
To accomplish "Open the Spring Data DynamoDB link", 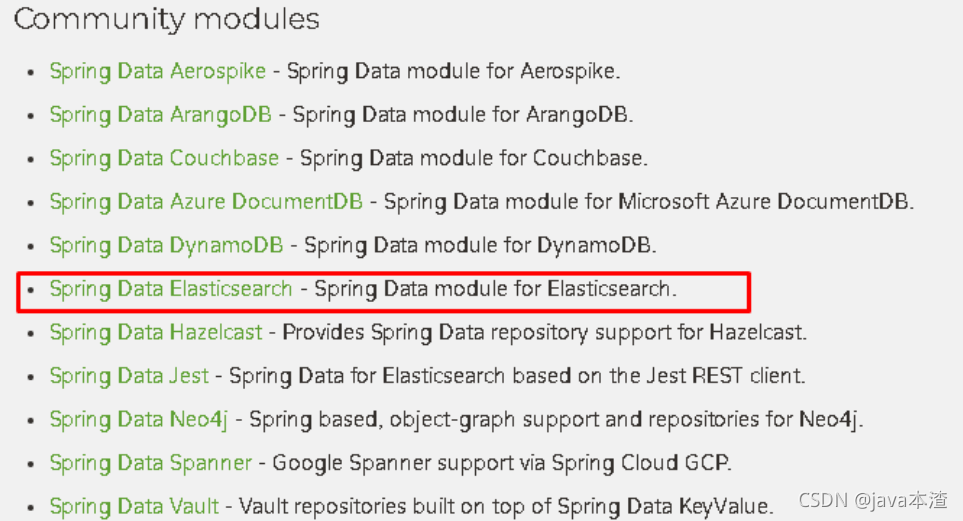I will coord(166,246).
